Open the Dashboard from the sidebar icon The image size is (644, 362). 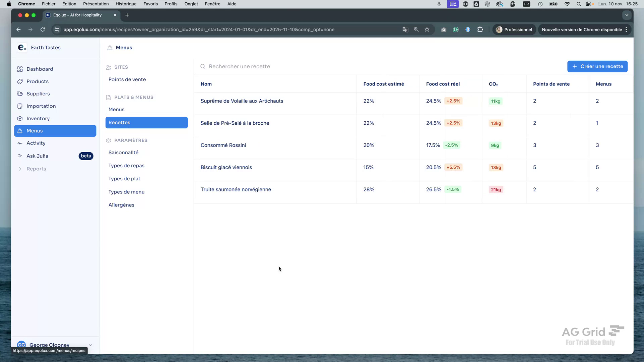(19, 69)
